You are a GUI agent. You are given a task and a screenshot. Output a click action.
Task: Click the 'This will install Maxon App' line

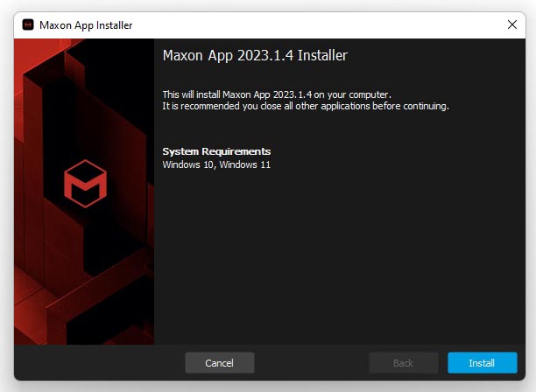[x=277, y=94]
